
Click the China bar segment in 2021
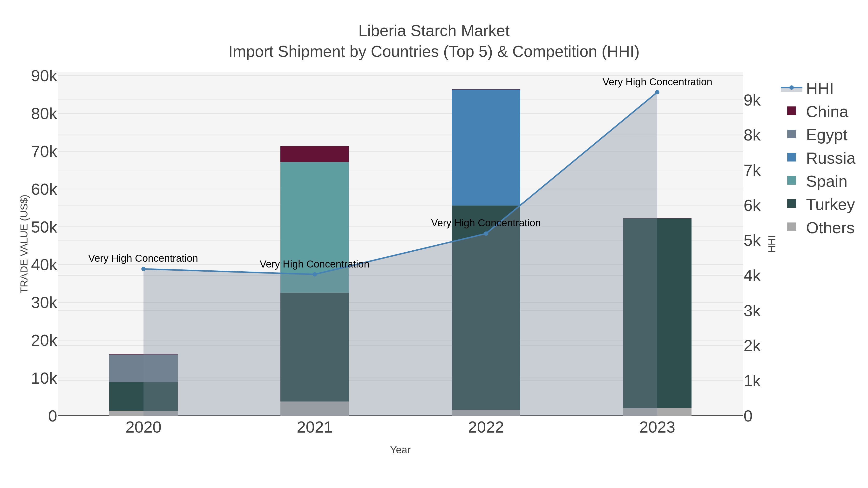315,154
